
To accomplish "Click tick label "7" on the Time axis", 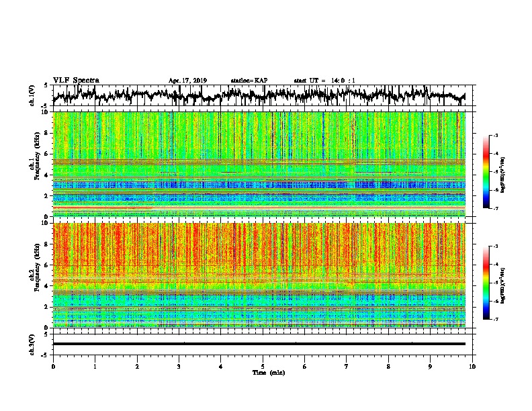I will (347, 367).
